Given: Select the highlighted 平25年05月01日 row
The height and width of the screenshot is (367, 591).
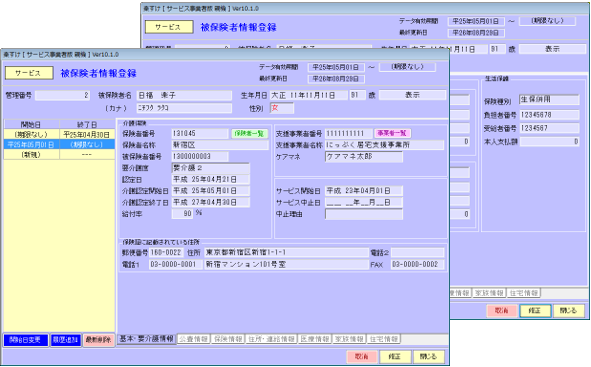Looking at the screenshot, I should click(x=59, y=145).
